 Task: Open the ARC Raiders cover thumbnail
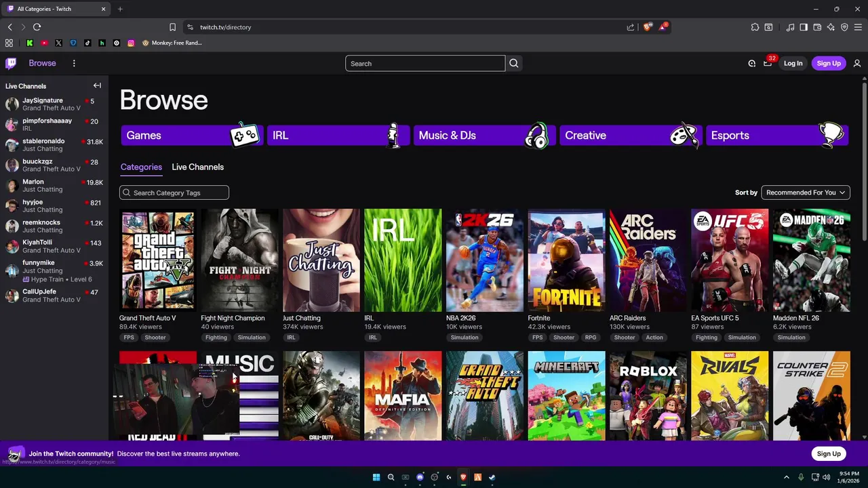point(648,260)
